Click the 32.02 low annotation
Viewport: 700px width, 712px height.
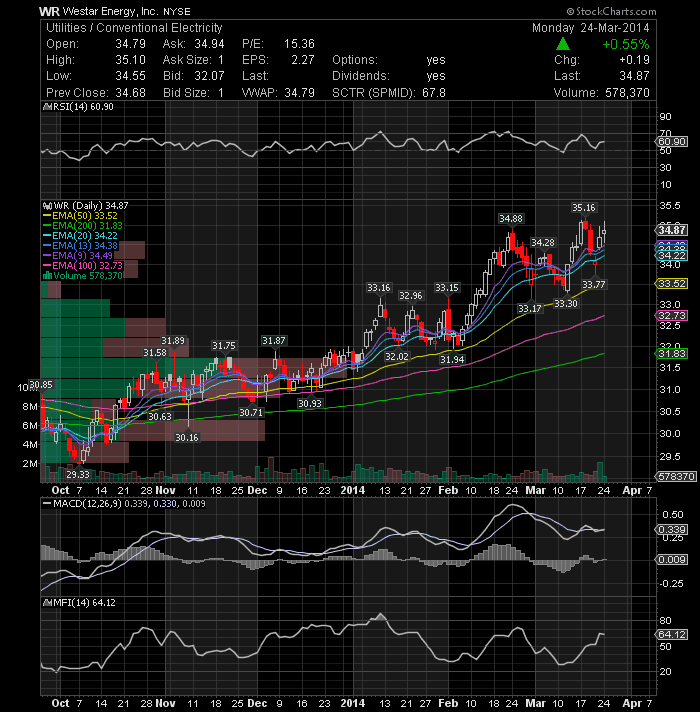coord(397,356)
